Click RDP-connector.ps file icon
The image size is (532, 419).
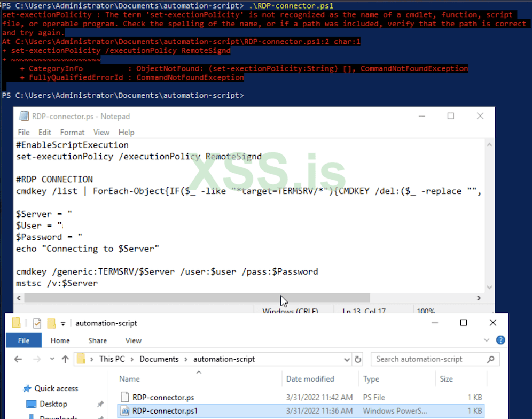point(124,397)
